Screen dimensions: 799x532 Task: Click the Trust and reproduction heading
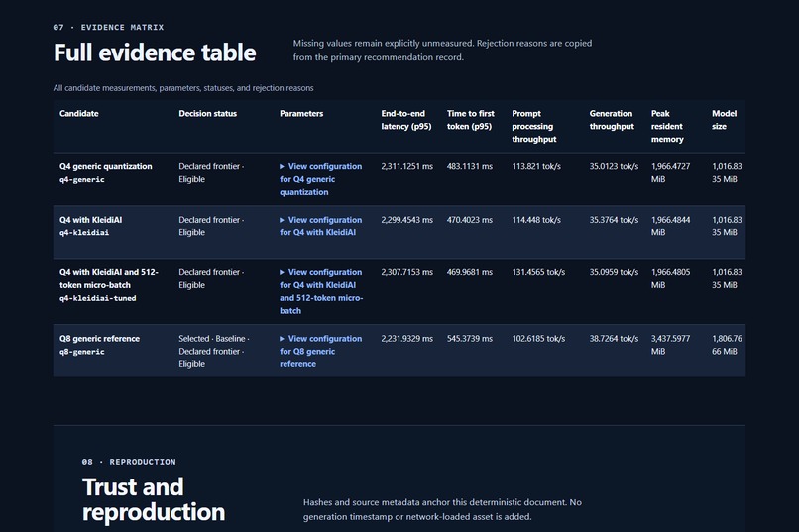(154, 499)
